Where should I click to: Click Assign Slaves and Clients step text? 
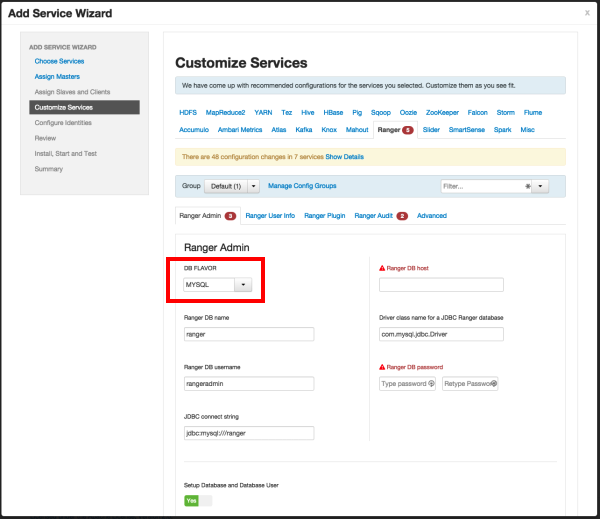(x=72, y=92)
